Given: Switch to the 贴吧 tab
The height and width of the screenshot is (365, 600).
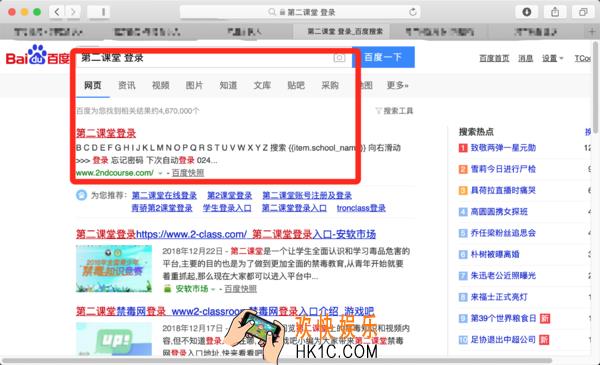Looking at the screenshot, I should point(296,85).
